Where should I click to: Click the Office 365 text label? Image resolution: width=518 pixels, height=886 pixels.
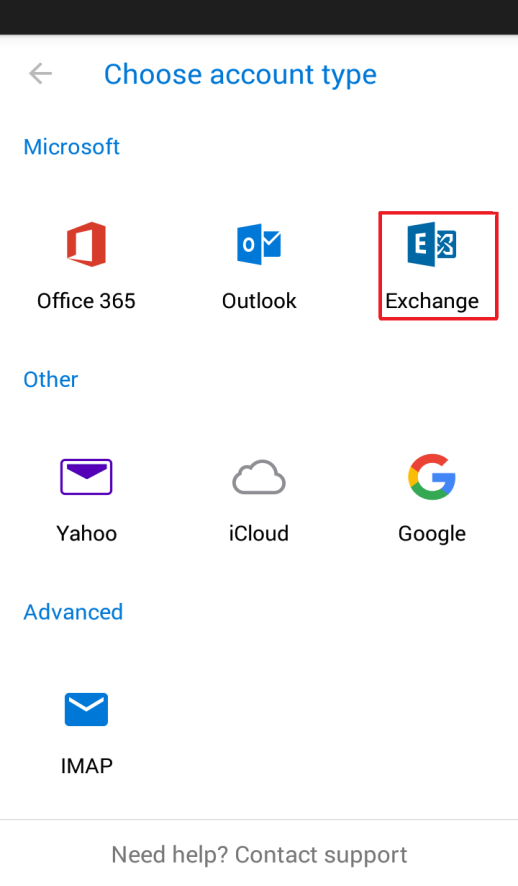86,301
